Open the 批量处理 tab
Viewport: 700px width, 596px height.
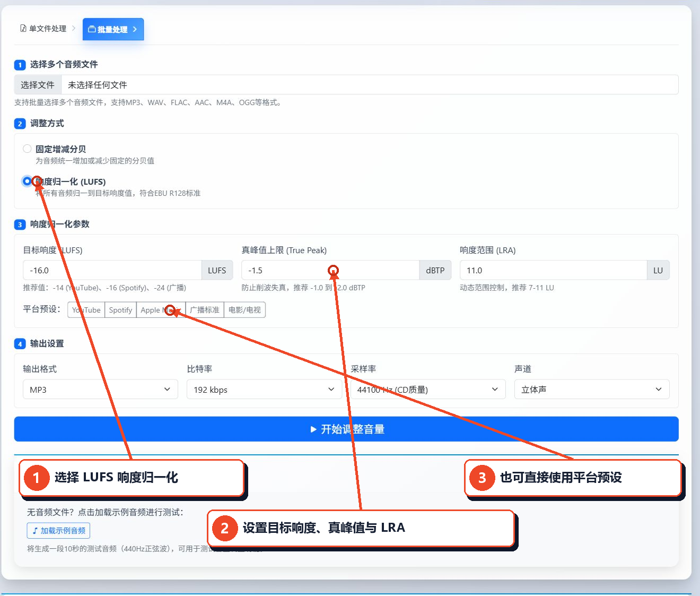(x=113, y=29)
